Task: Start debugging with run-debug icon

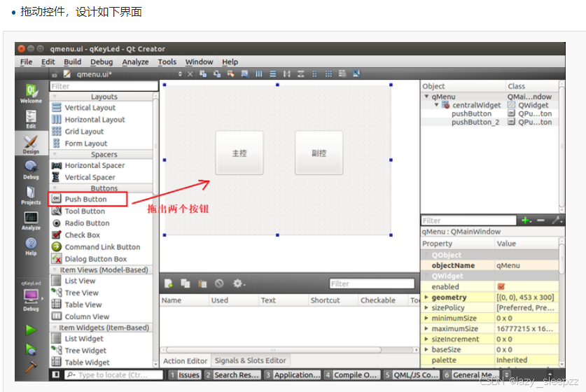Action: click(31, 349)
